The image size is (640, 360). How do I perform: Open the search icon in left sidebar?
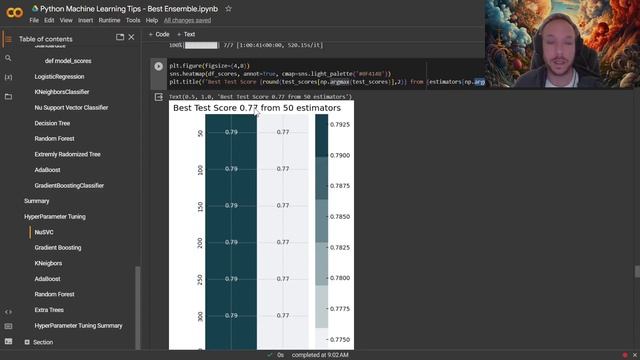click(8, 58)
